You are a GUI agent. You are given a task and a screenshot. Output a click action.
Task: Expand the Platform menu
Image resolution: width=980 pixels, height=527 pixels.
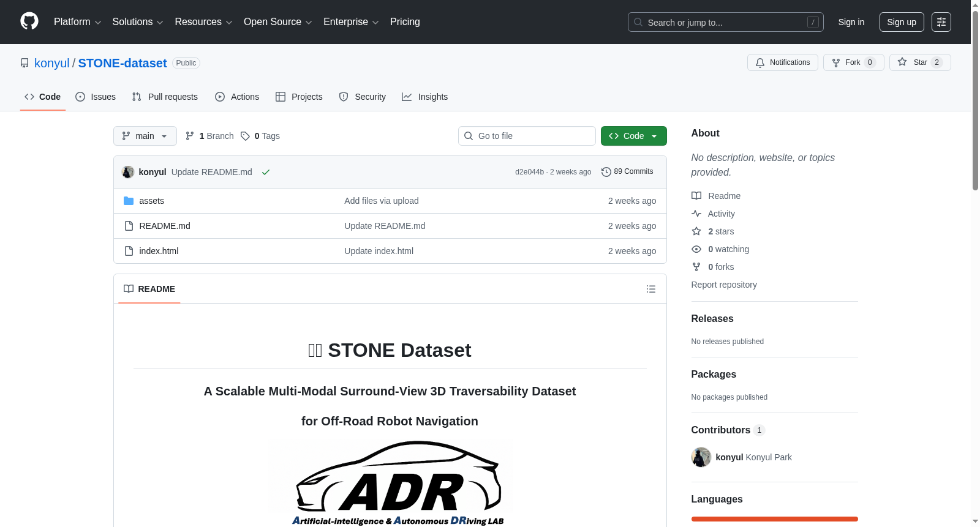pos(77,22)
